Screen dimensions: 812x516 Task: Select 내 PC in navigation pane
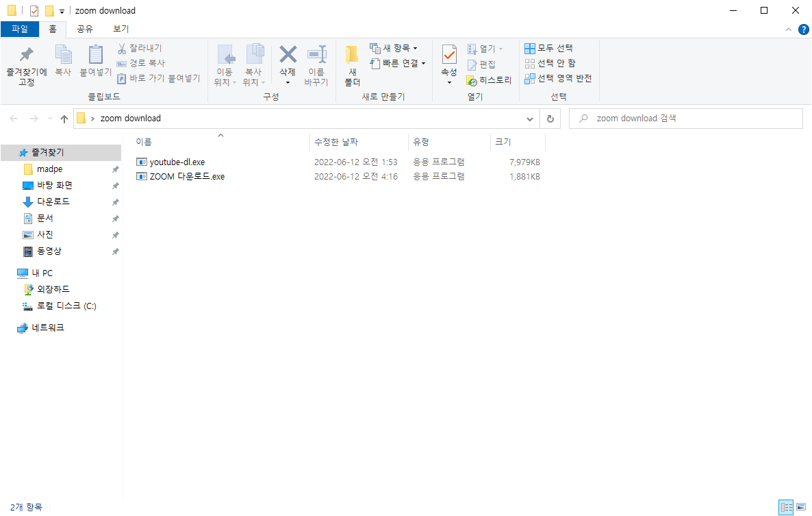(42, 273)
